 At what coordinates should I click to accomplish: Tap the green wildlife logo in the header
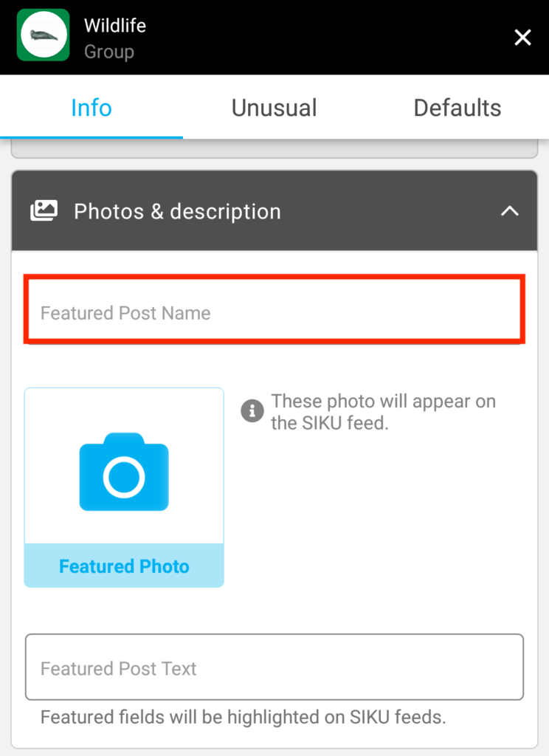click(42, 35)
